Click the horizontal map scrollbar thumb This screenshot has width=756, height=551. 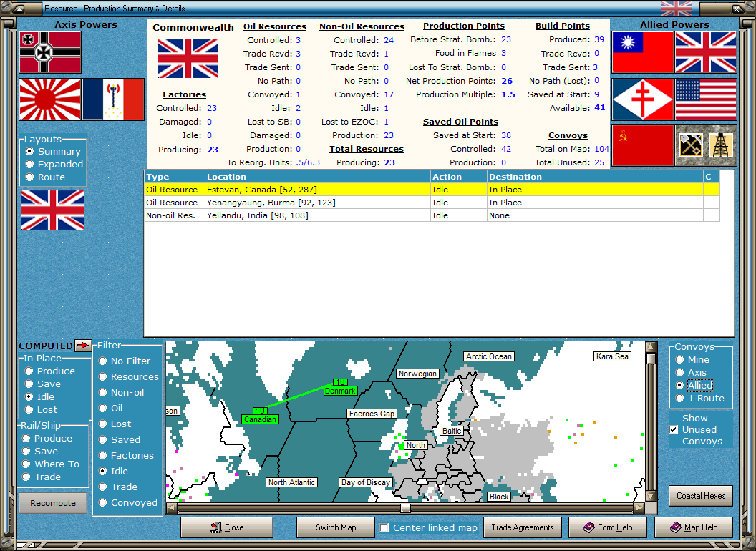[405, 508]
